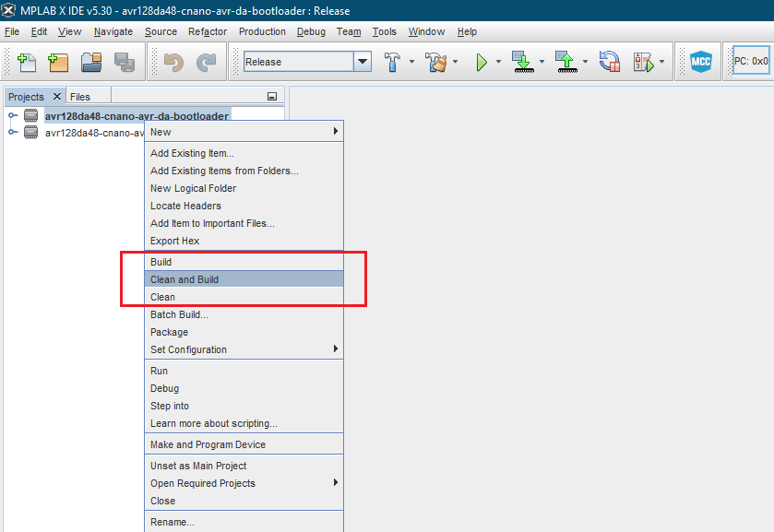This screenshot has width=774, height=532.
Task: Click the Read Device Memory icon
Action: 566,62
